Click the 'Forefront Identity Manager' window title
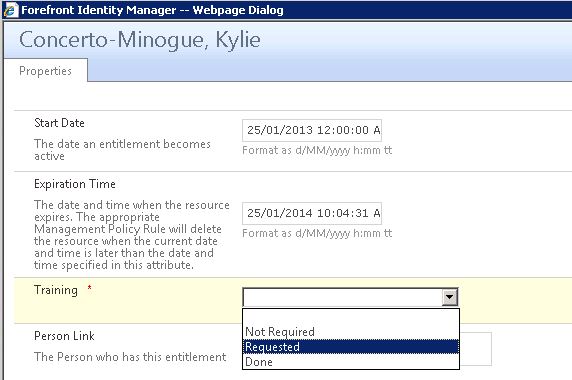 point(152,10)
